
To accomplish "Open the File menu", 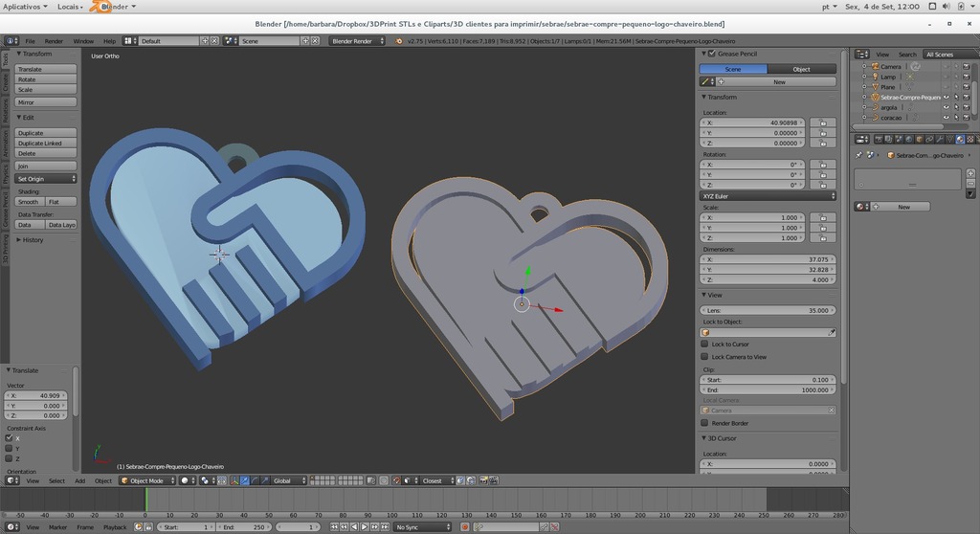I will [30, 40].
